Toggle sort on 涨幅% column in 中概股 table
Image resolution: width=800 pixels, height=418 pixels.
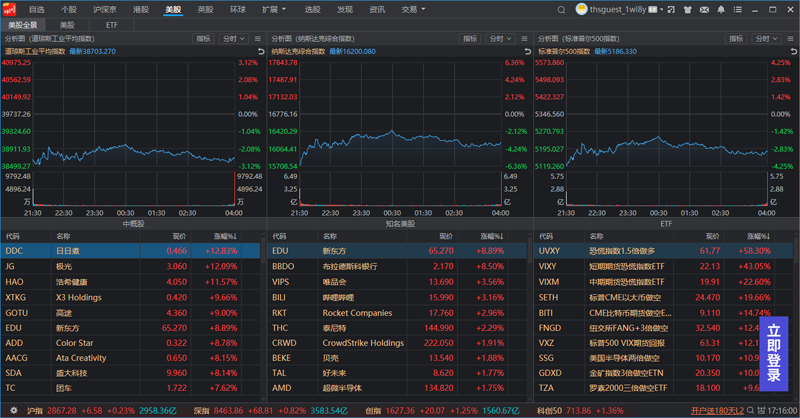(x=225, y=236)
